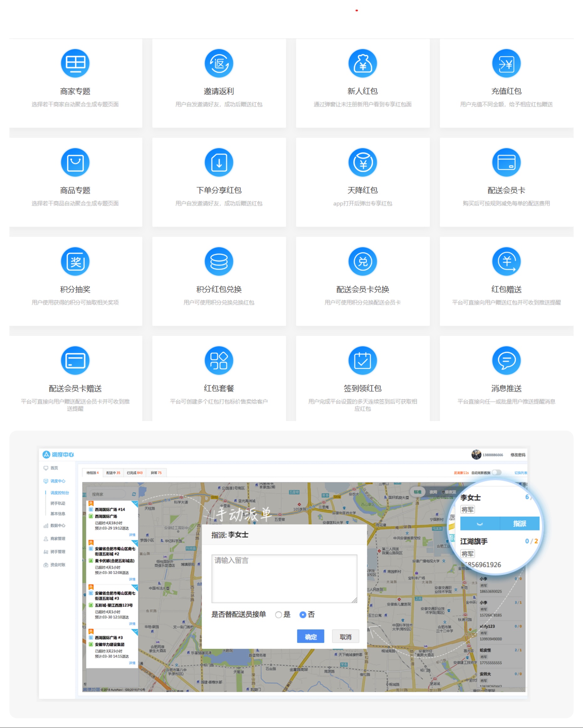Screen dimensions: 583x728
Task: Select 是 radio for accepting on courier's behalf
Action: [x=279, y=615]
